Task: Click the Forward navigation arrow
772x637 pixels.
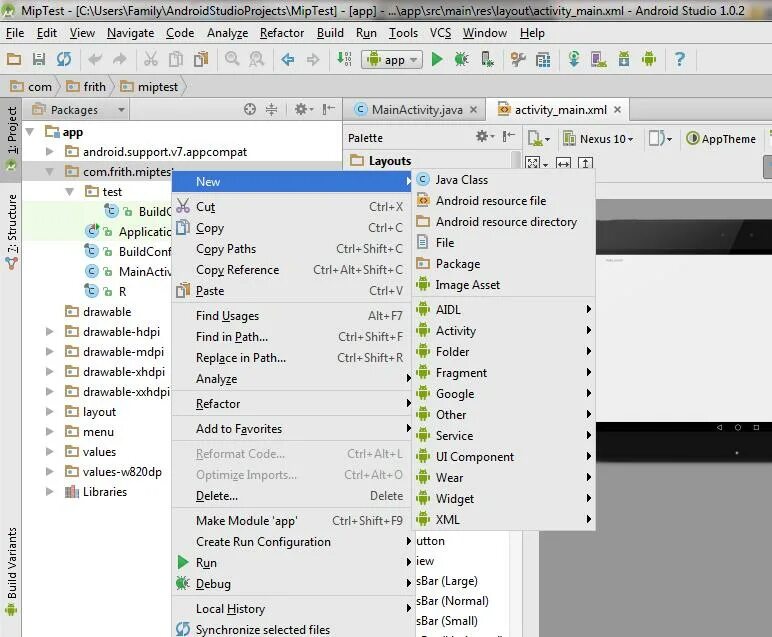Action: [x=313, y=60]
